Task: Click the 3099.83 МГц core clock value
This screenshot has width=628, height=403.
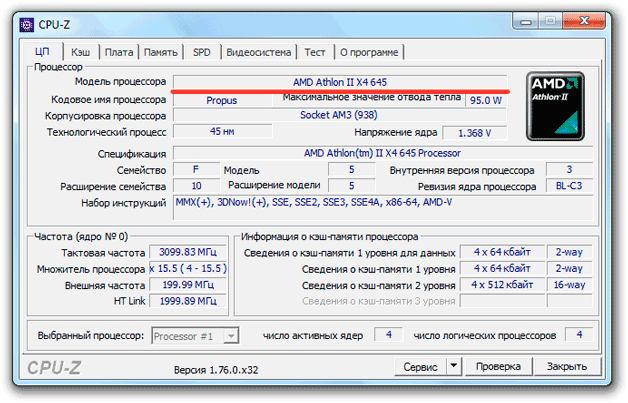Action: tap(188, 252)
